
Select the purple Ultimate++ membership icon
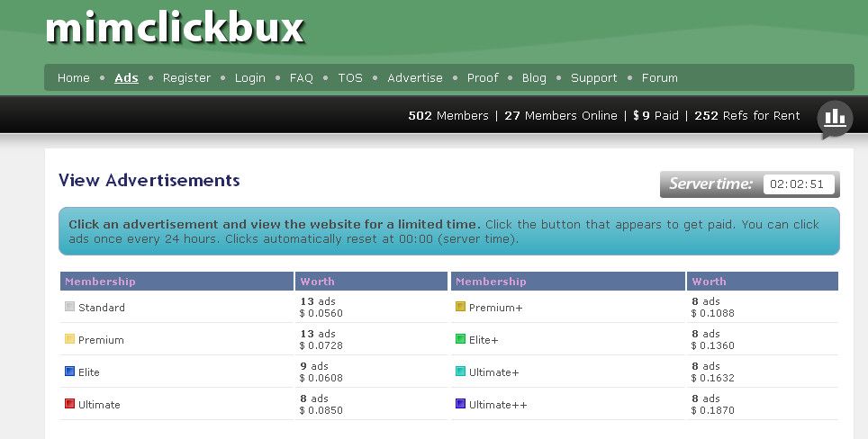click(x=461, y=404)
